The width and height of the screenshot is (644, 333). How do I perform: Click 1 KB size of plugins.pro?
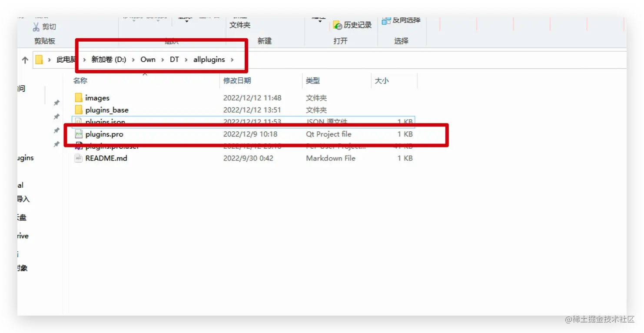coord(405,134)
